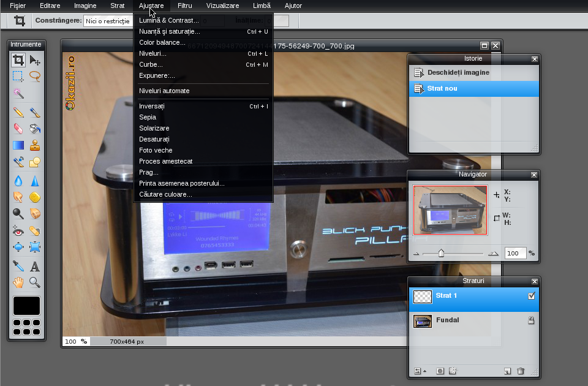588x386 pixels.
Task: Click the main black color swatch
Action: pyautogui.click(x=26, y=305)
